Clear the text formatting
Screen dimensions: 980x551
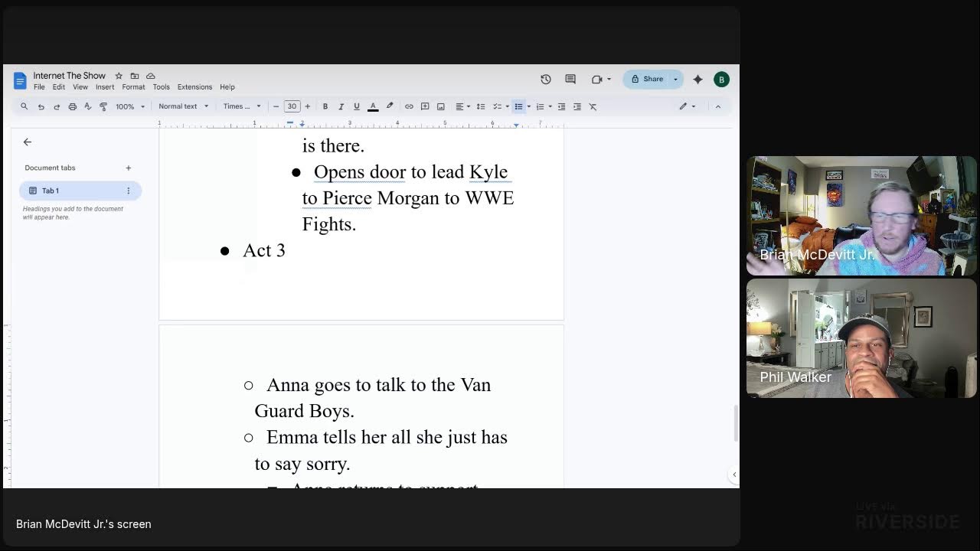[x=593, y=106]
